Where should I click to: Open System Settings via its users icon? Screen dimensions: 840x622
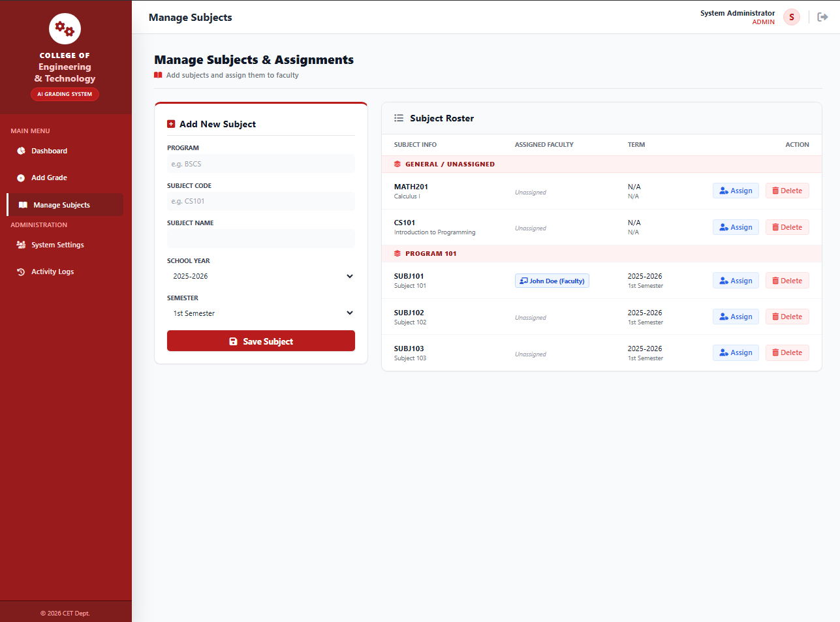(21, 245)
